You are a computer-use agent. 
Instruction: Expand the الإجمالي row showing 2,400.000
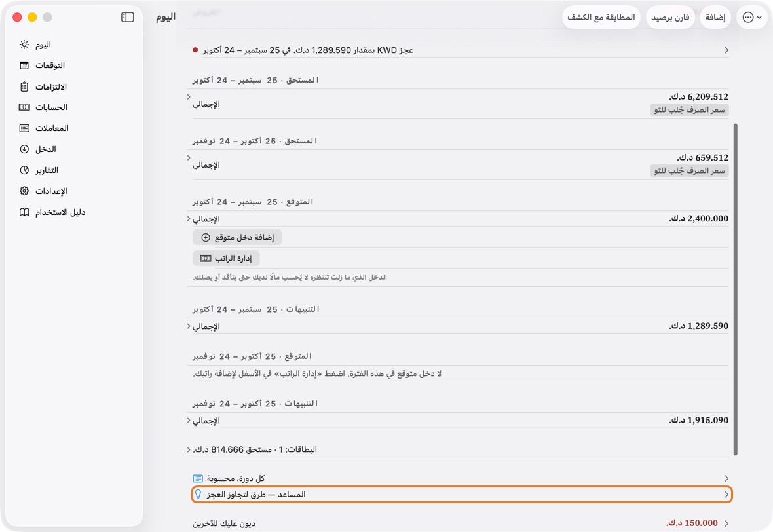[458, 218]
